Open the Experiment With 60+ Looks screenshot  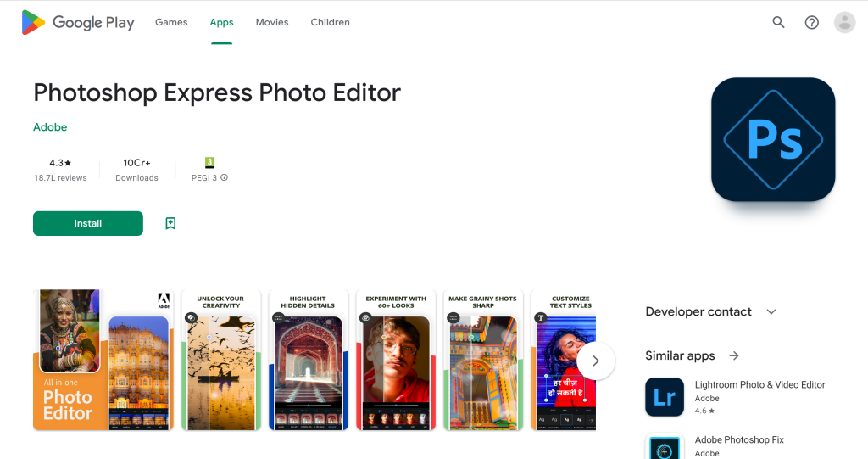[396, 360]
